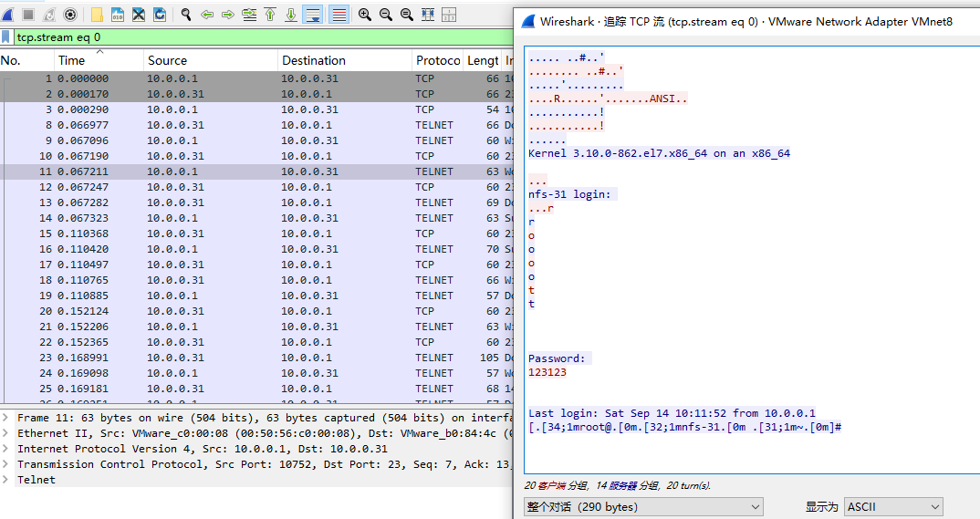The height and width of the screenshot is (519, 980).
Task: Expand the Telnet layer
Action: (6, 480)
